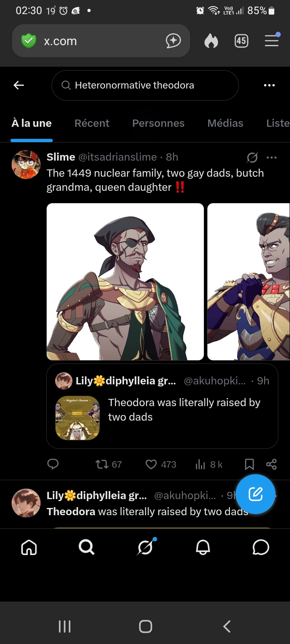Tap the green privacy shield icon
Viewport: 290px width, 644px height.
coord(29,41)
